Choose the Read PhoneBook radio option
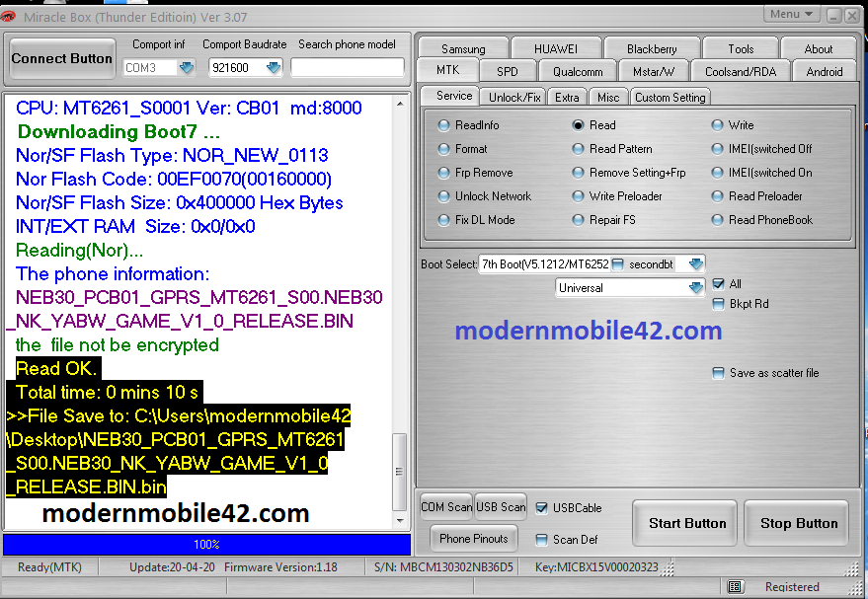This screenshot has width=868, height=599. tap(718, 220)
